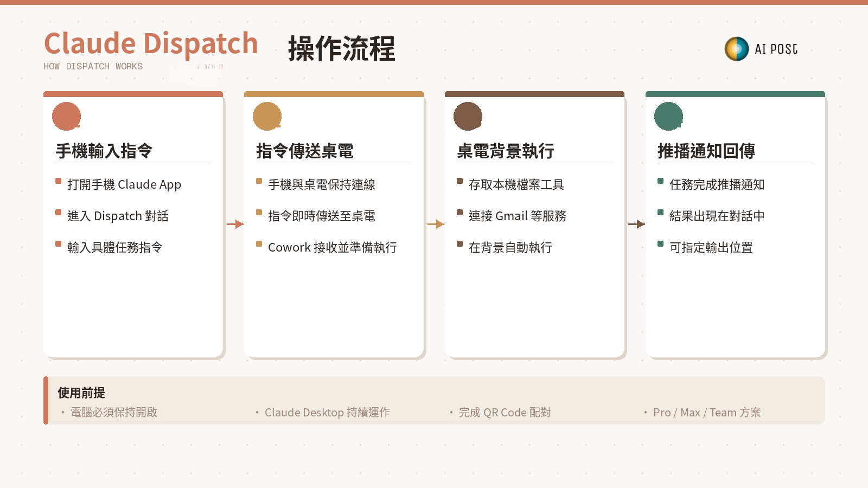Click the Cowork 接收並準備執行 bullet
The height and width of the screenshot is (488, 868).
[332, 248]
